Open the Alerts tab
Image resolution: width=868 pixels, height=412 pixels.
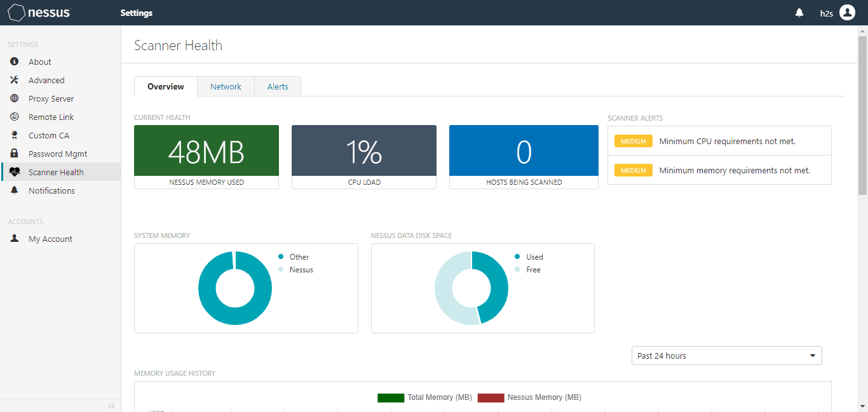tap(277, 86)
